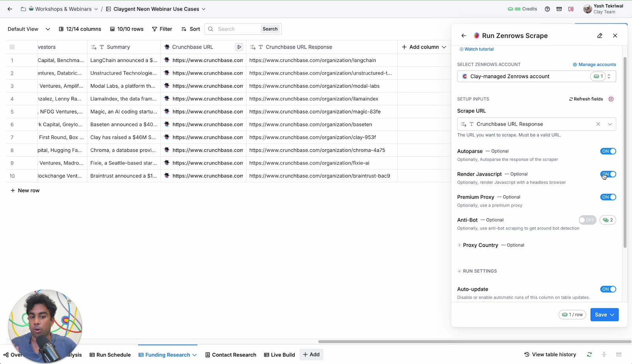
Task: Open the help question-mark icon
Action: (x=547, y=9)
